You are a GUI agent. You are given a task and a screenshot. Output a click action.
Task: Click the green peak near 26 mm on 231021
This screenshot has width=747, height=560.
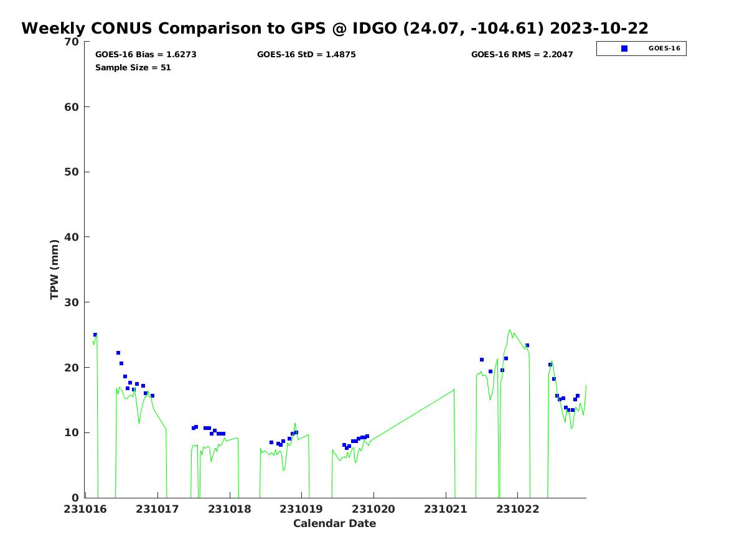tap(510, 330)
